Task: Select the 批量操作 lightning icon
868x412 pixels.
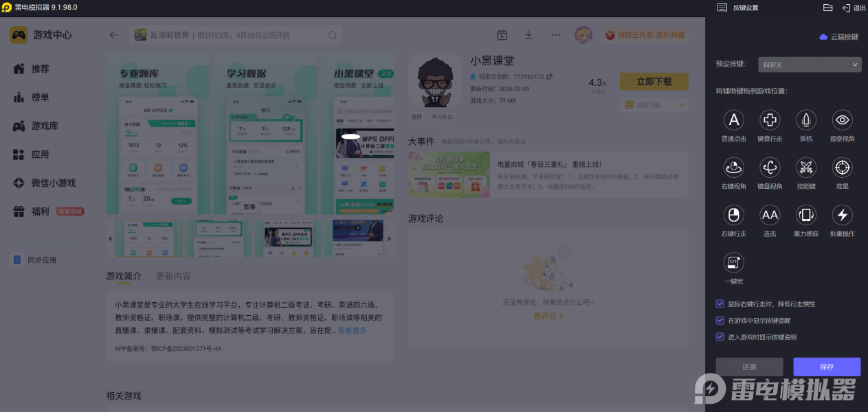Action: [842, 215]
